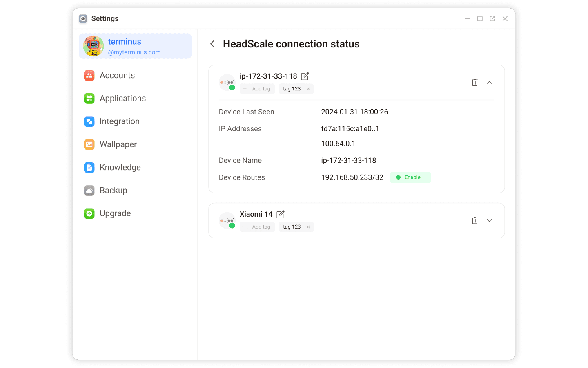Screen dimensions: 588x368
Task: Click the Xiaomi 14 device status icon
Action: (227, 221)
